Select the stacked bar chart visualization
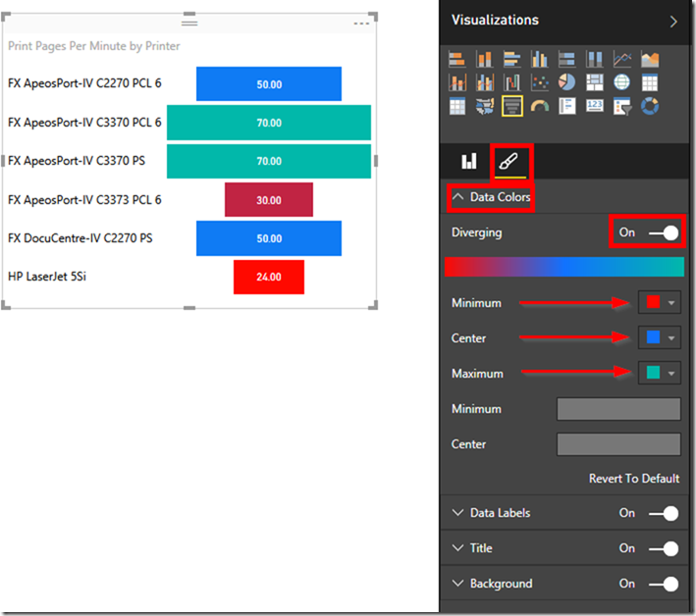The image size is (696, 616). click(456, 59)
